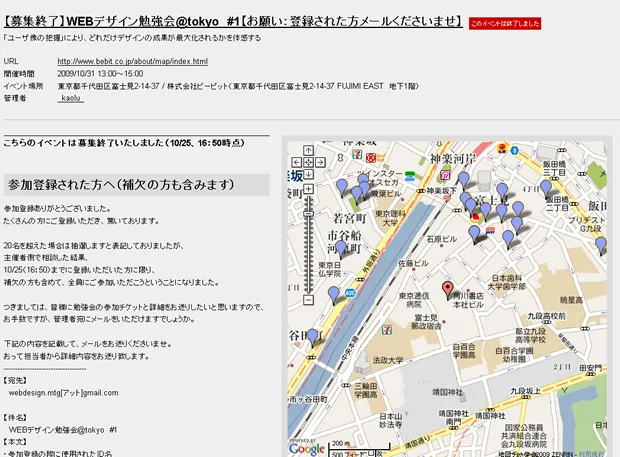This screenshot has width=620, height=457.
Task: Click the map pan right arrow
Action: [321, 161]
